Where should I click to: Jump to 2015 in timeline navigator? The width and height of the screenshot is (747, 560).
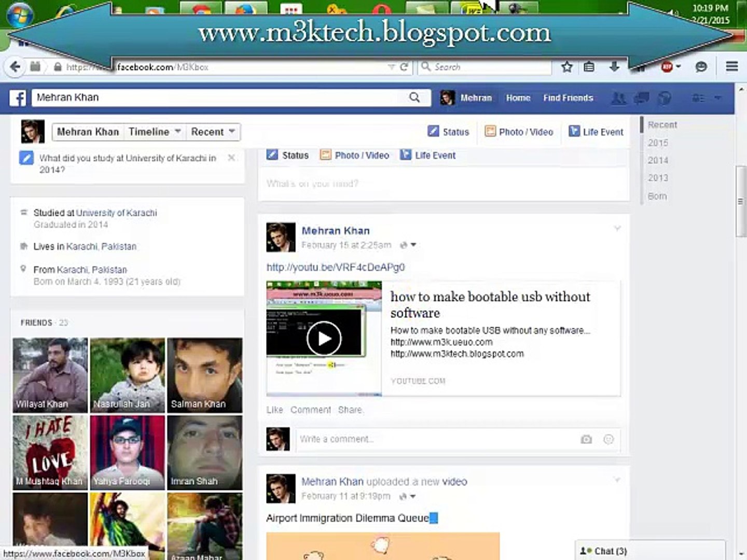tap(658, 143)
